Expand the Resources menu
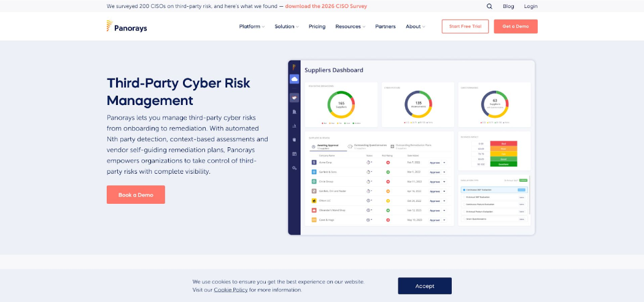This screenshot has height=302, width=644. tap(351, 26)
